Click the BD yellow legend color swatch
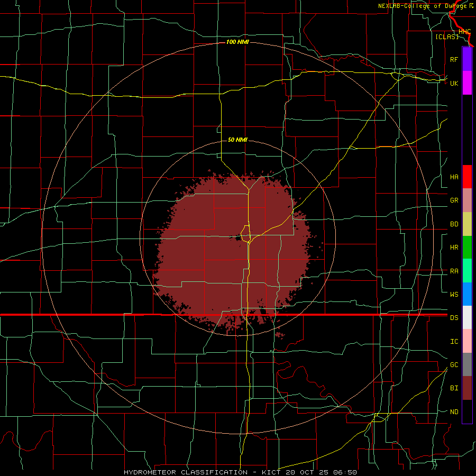 pos(467,224)
